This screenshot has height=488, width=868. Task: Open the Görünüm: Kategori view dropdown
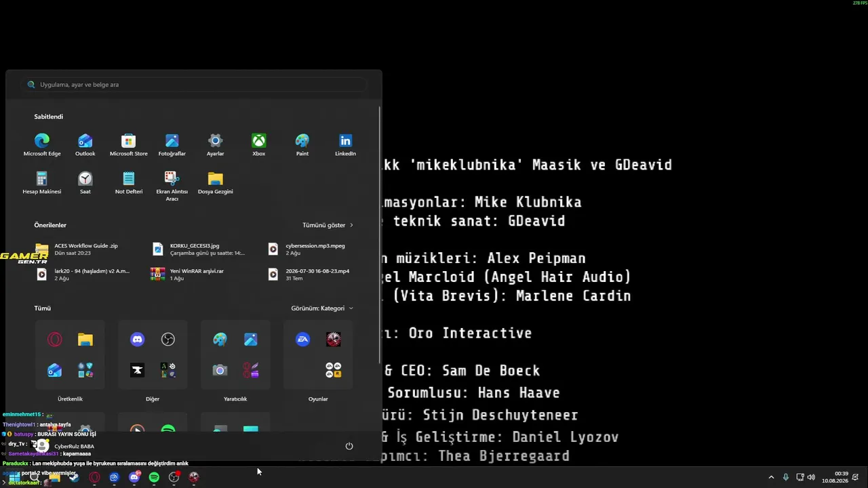click(x=322, y=308)
